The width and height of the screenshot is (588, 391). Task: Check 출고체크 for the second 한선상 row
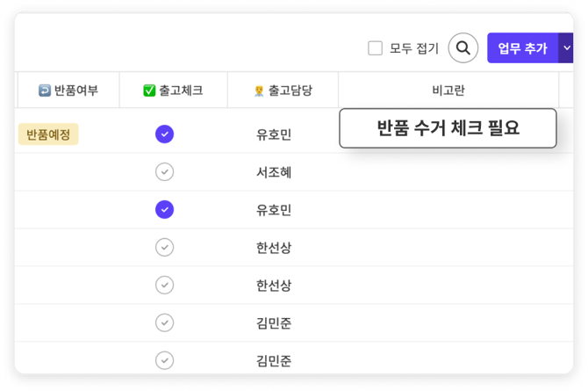tap(164, 285)
